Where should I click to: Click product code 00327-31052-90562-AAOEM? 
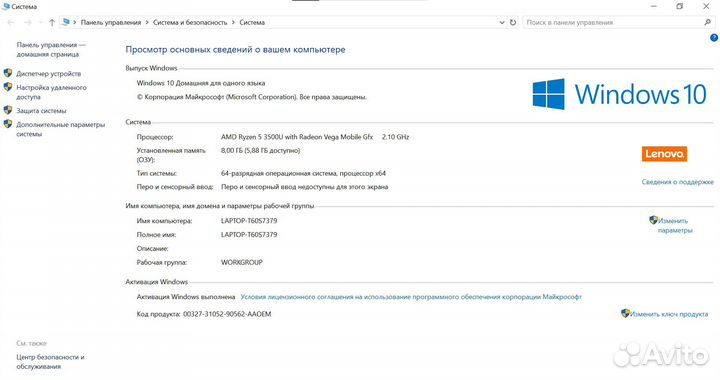[227, 314]
